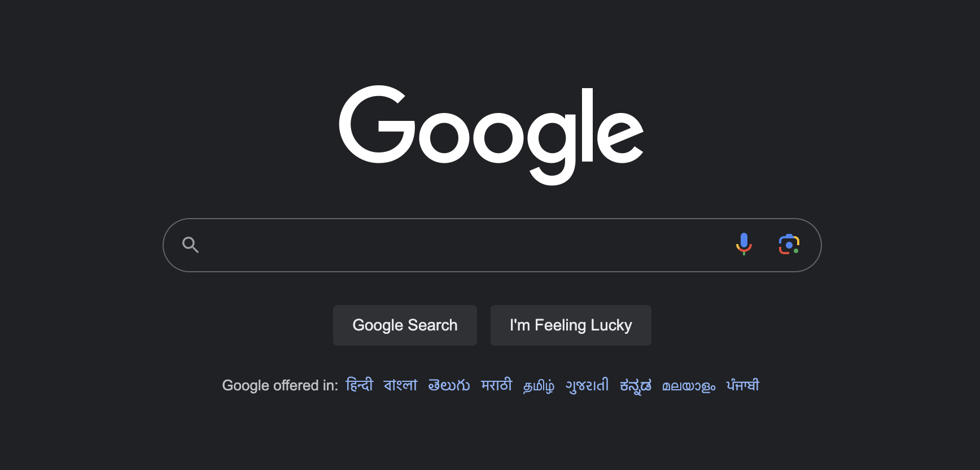Open camera-based search via Lens icon

point(789,245)
